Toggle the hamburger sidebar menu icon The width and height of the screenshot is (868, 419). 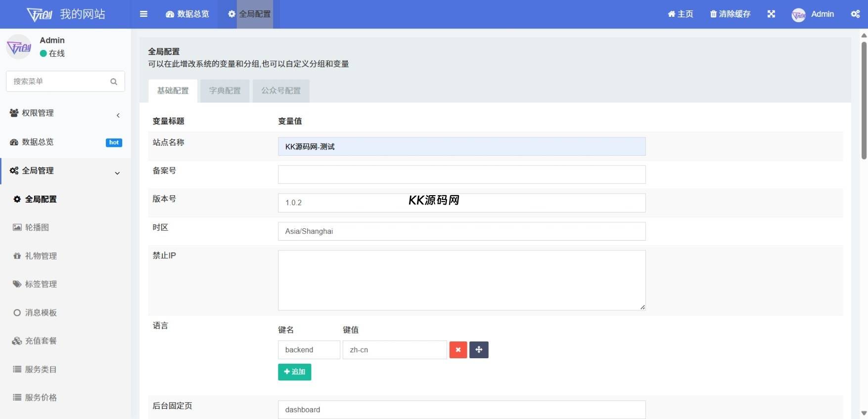tap(143, 14)
